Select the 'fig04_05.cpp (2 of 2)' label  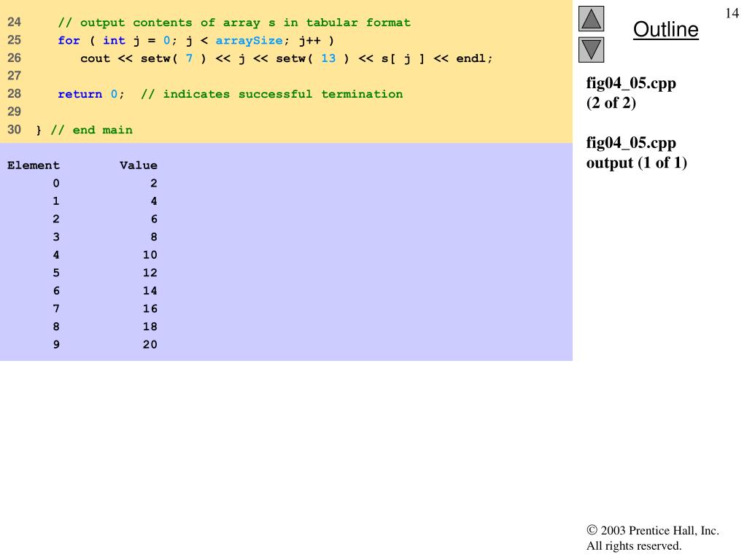click(631, 93)
